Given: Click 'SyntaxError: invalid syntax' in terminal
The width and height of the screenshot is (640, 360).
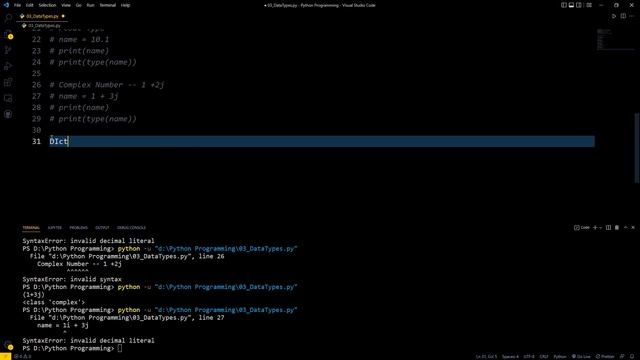Looking at the screenshot, I should coord(72,279).
